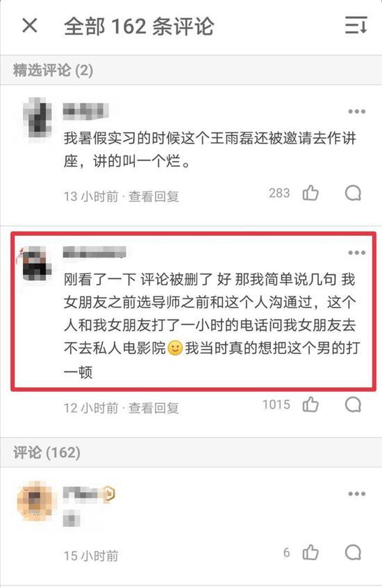This screenshot has height=588, width=382.
Task: Like the comment with 6 likes
Action: tap(310, 553)
